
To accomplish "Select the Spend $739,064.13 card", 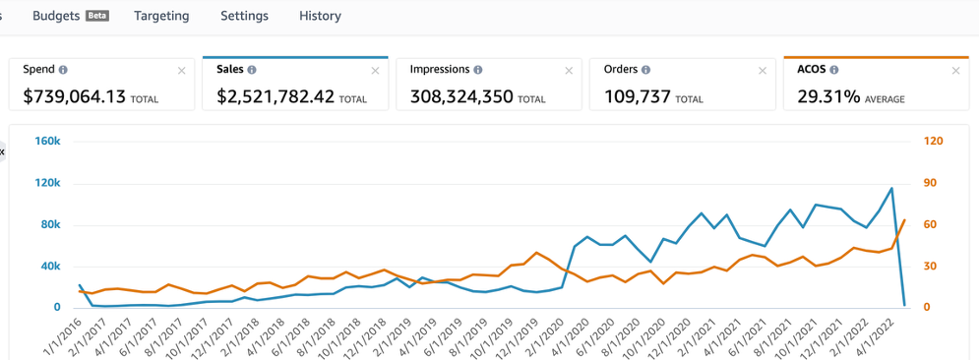I will pyautogui.click(x=101, y=85).
